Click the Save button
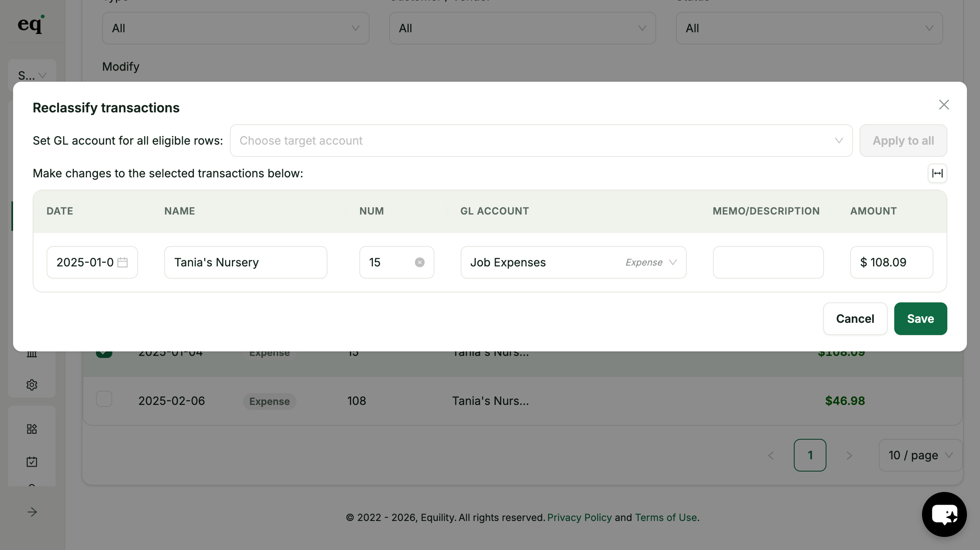 click(x=920, y=319)
